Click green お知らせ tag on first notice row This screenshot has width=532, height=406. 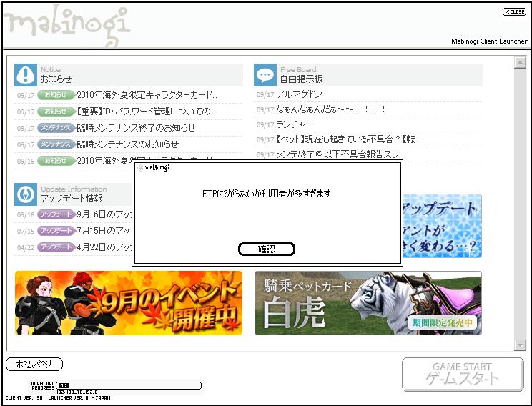point(56,95)
